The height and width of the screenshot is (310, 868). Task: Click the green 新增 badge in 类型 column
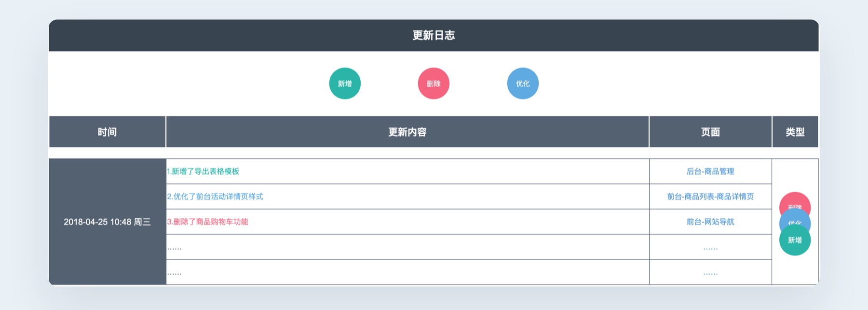[795, 240]
